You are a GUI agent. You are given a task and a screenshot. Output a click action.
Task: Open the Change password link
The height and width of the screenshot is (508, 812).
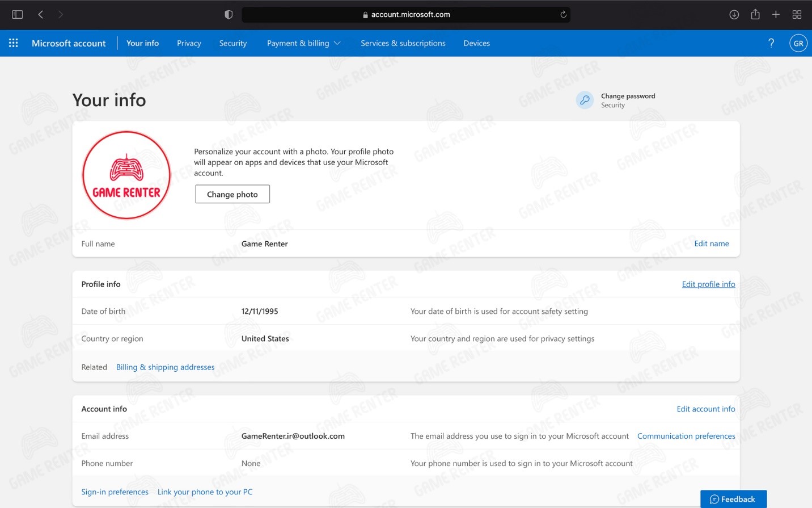point(628,96)
